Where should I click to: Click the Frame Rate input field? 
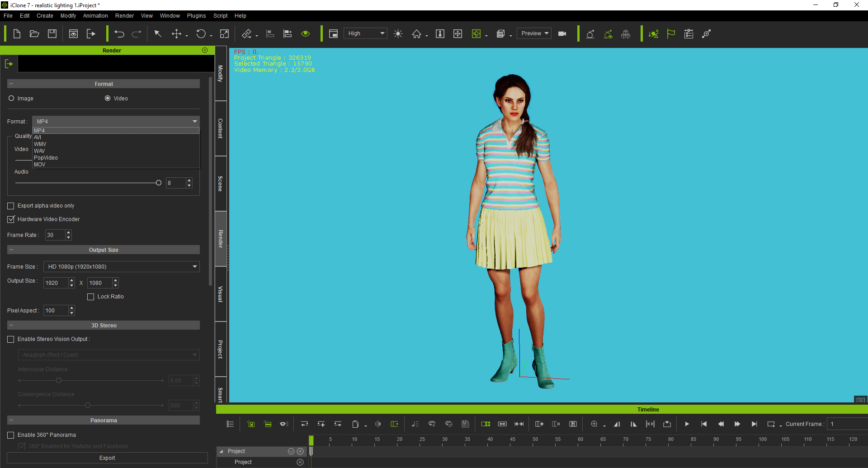(55, 235)
